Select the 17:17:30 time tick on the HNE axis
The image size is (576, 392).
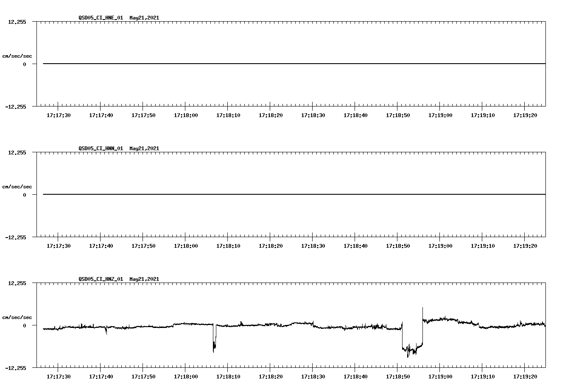[59, 115]
